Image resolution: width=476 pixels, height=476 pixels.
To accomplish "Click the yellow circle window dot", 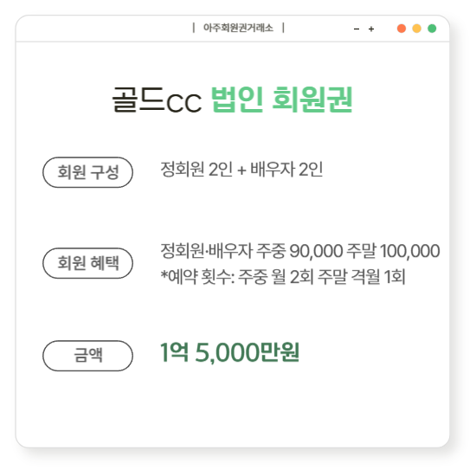I will pyautogui.click(x=416, y=29).
